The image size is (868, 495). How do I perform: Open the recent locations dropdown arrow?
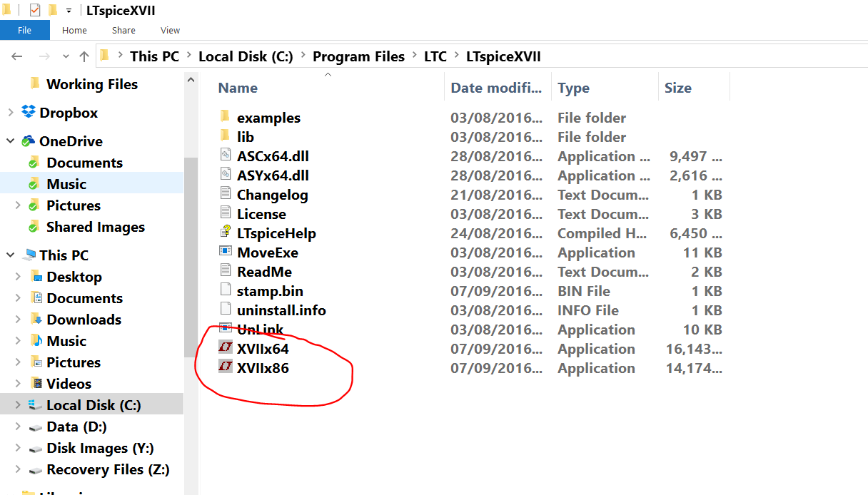[x=66, y=56]
